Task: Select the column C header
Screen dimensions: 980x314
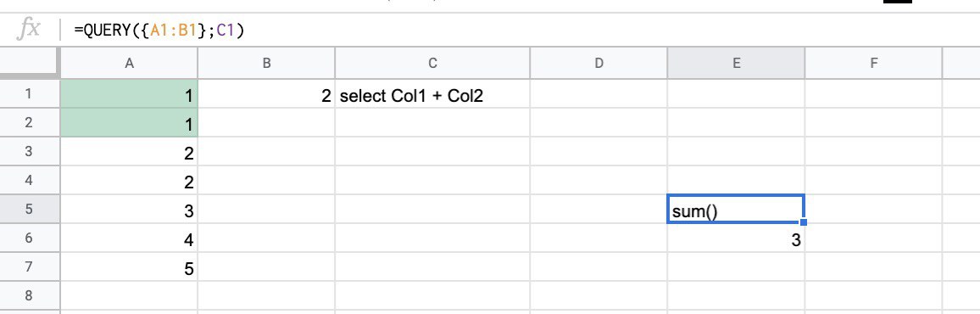Action: tap(432, 63)
